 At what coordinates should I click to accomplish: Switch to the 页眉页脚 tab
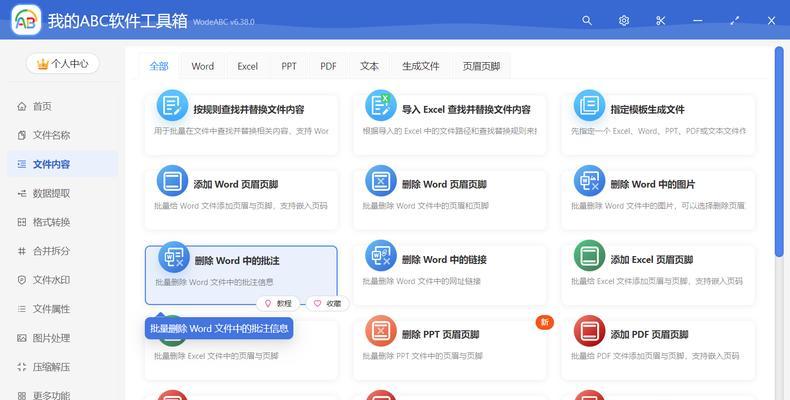(481, 66)
